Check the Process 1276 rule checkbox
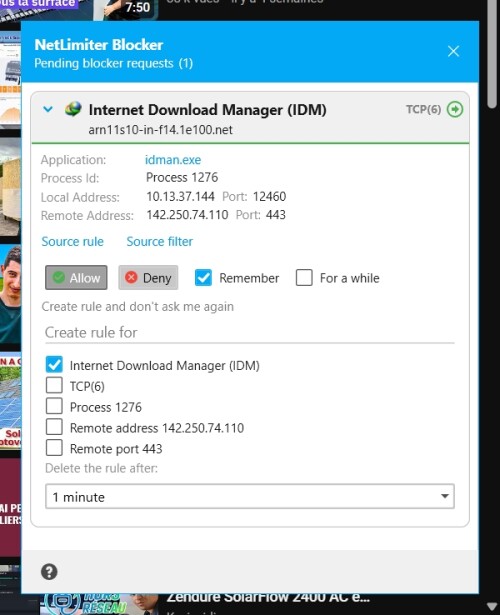The image size is (500, 615). pos(54,406)
